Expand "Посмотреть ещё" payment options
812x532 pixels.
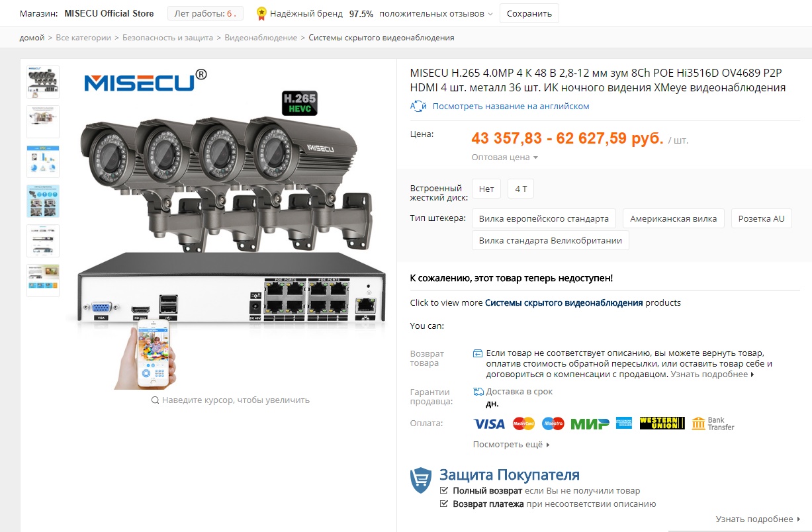[x=512, y=445]
